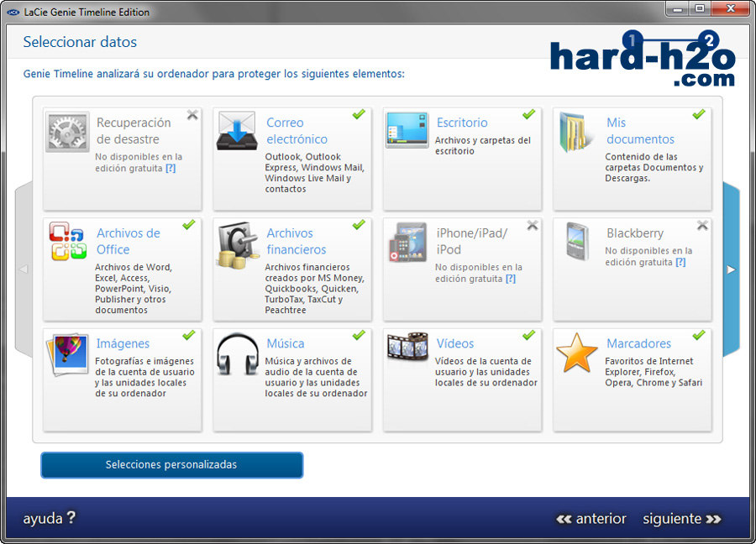Click the Vídeos film strip icon

click(x=407, y=347)
